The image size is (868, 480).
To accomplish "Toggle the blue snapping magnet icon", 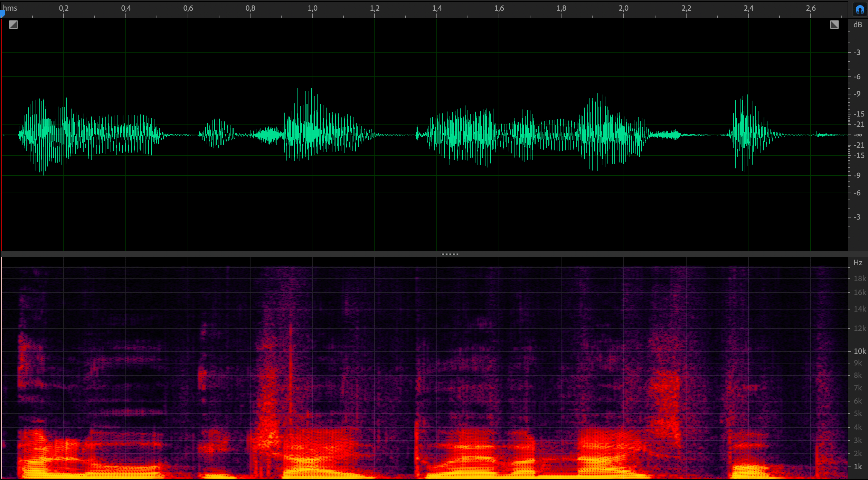I will [x=860, y=9].
